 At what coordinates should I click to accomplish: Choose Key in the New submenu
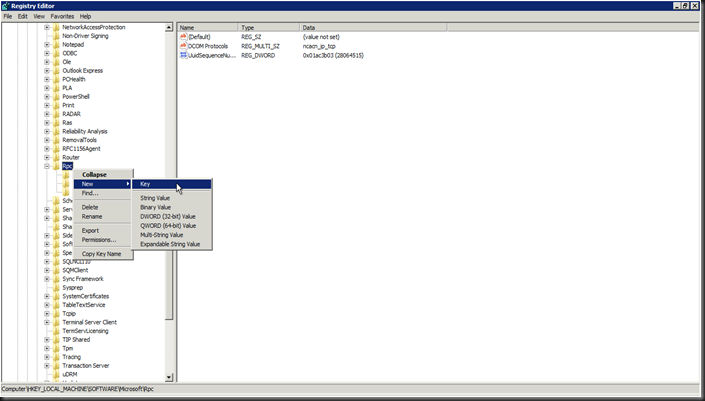coord(171,184)
